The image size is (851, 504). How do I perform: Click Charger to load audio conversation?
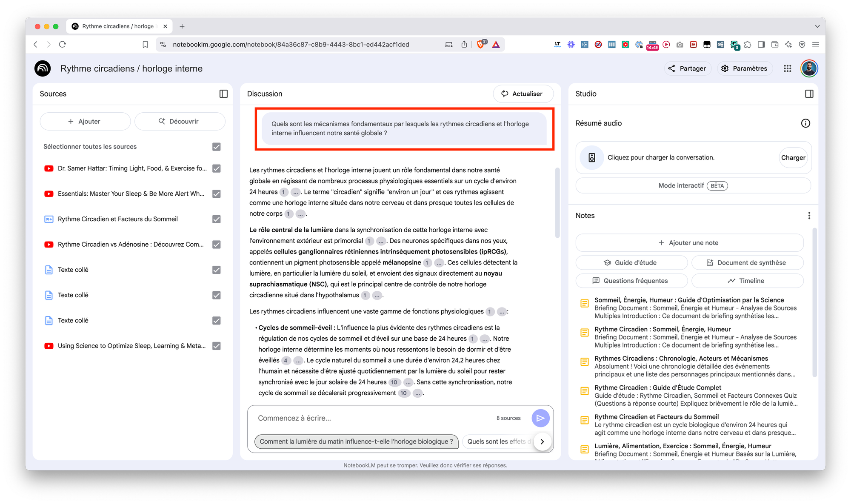(x=793, y=158)
